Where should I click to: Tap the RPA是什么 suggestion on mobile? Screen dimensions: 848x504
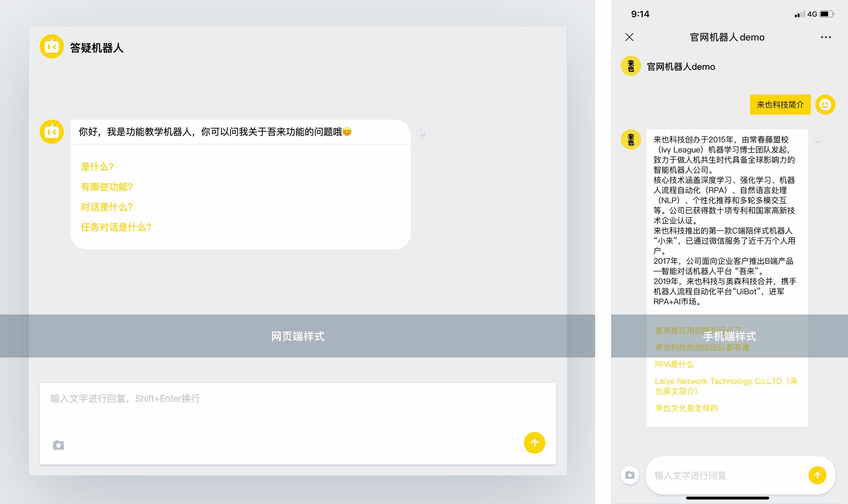point(674,365)
